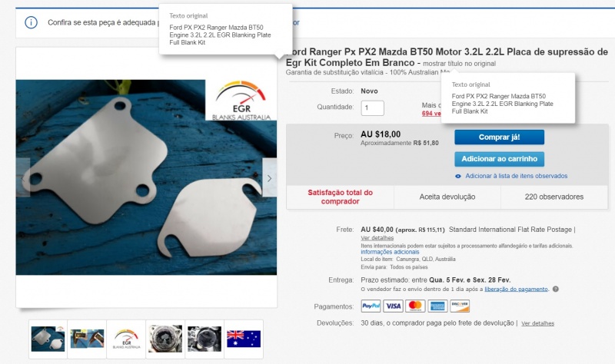The width and height of the screenshot is (615, 364).
Task: Open informações adicionais link
Action: (x=390, y=252)
